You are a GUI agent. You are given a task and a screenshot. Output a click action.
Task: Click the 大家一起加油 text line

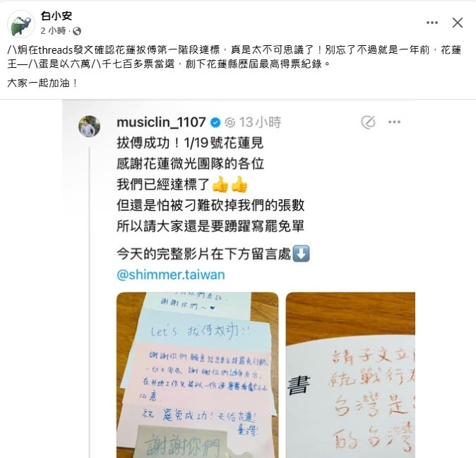[x=42, y=83]
